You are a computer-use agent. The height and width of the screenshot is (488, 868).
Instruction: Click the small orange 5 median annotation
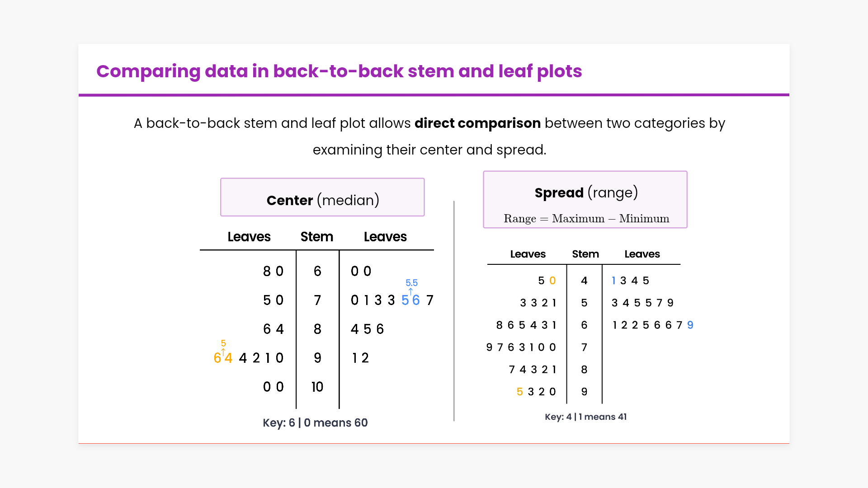click(x=223, y=343)
